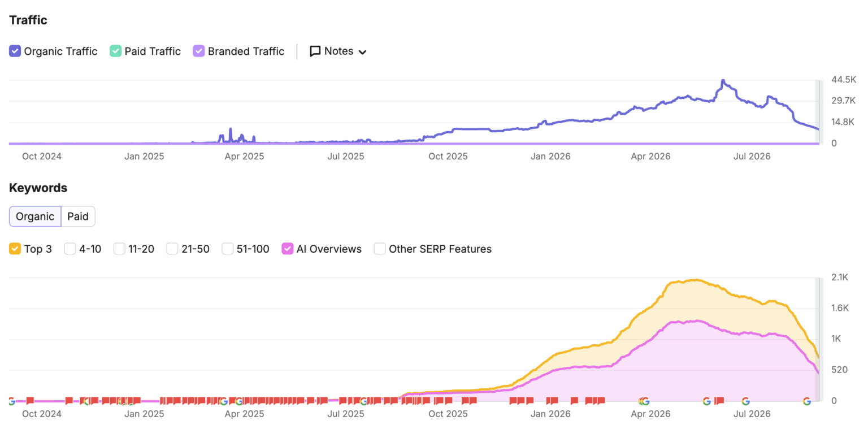The image size is (868, 429).
Task: Toggle the Branded Traffic checkbox
Action: coord(199,51)
